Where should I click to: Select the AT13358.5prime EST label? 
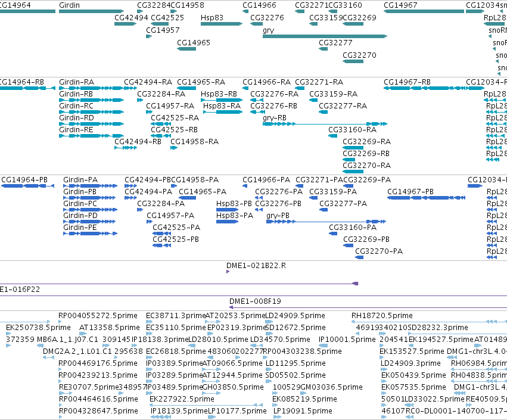[x=110, y=328]
